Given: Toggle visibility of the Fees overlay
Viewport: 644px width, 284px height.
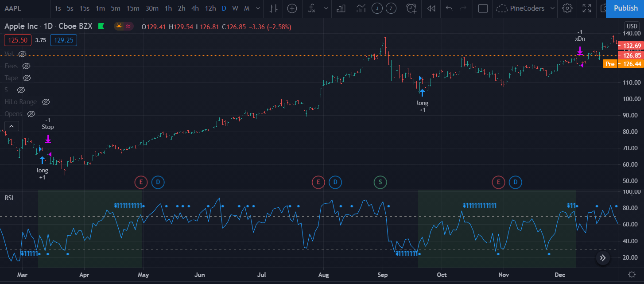Looking at the screenshot, I should click(26, 66).
